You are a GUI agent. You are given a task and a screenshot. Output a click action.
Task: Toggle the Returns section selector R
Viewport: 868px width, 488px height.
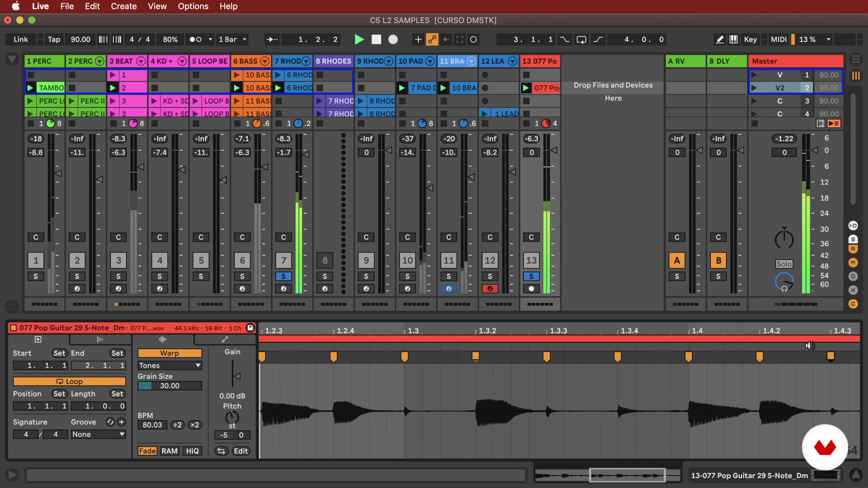click(x=853, y=249)
